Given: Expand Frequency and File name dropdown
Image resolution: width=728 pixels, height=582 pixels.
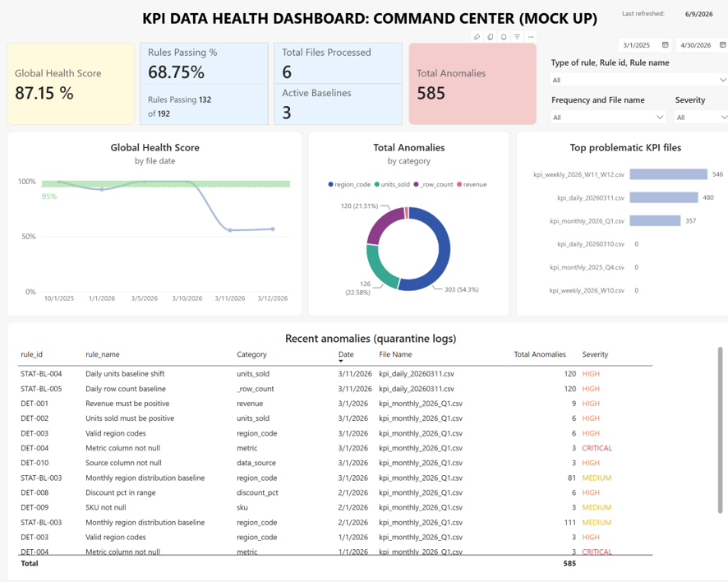Looking at the screenshot, I should [608, 117].
